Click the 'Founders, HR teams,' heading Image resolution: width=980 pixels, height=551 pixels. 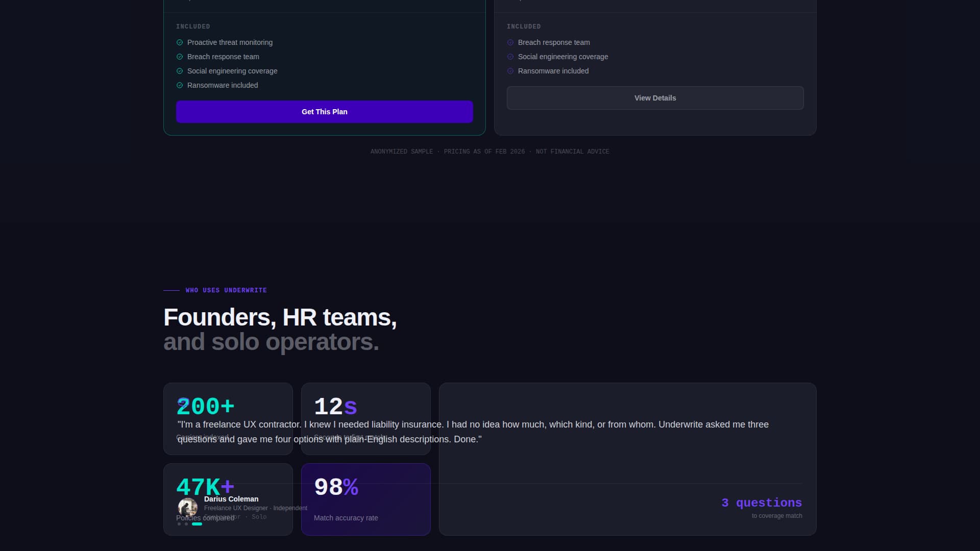click(280, 317)
